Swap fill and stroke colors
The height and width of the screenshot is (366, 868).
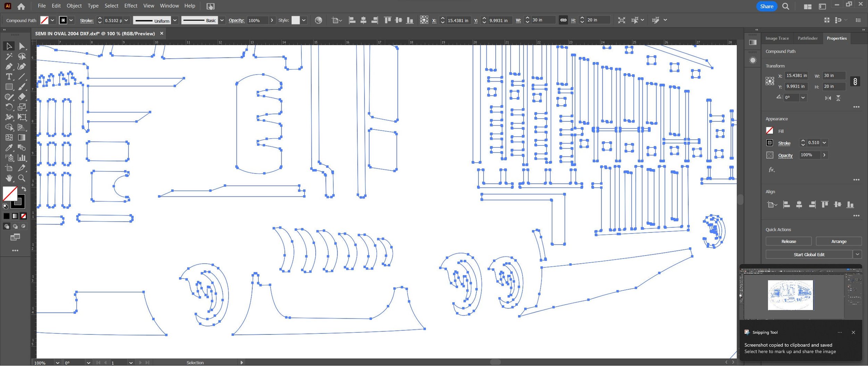[x=24, y=189]
